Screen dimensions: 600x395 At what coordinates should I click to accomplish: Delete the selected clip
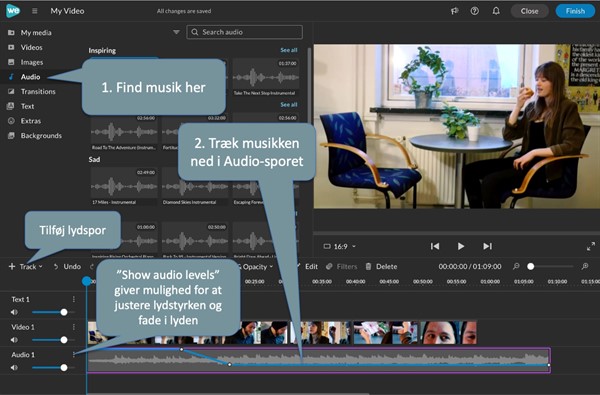[381, 266]
